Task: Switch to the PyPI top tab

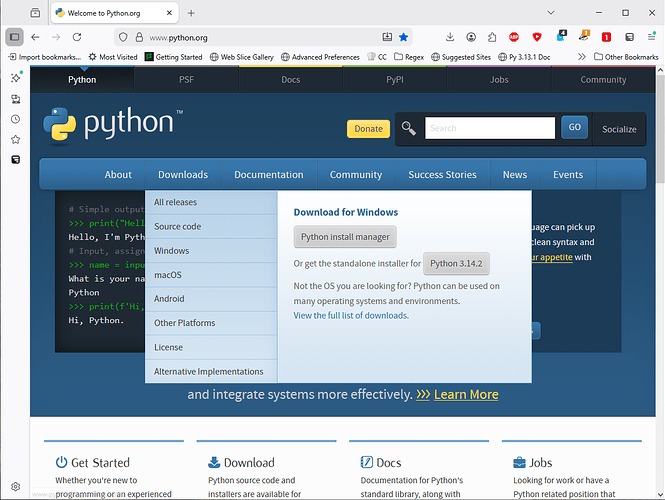Action: (x=395, y=80)
